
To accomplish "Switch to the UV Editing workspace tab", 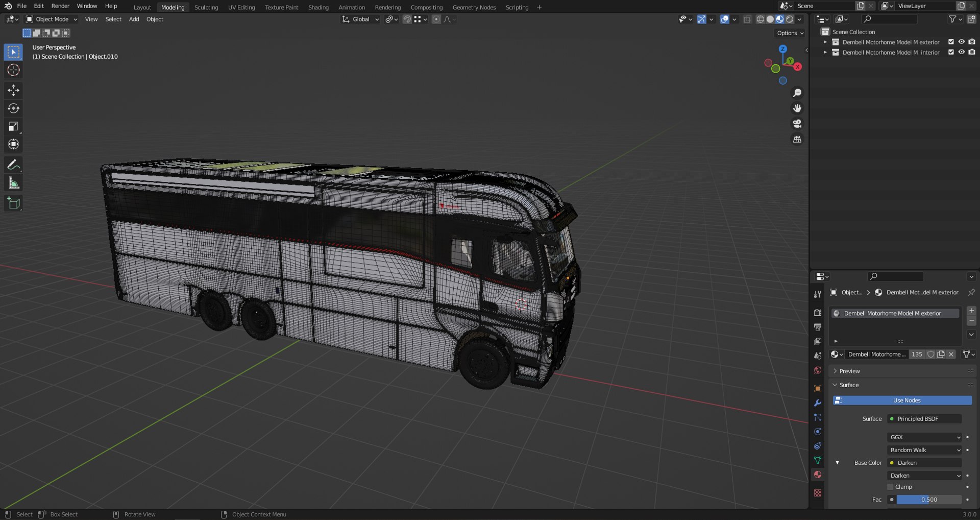I will [241, 7].
